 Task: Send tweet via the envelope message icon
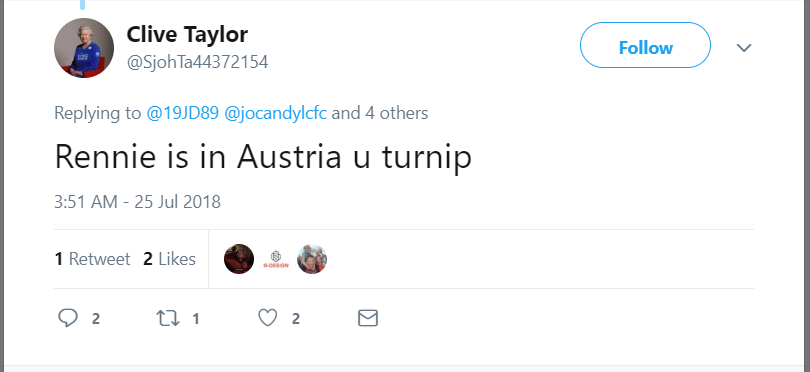[x=368, y=318]
